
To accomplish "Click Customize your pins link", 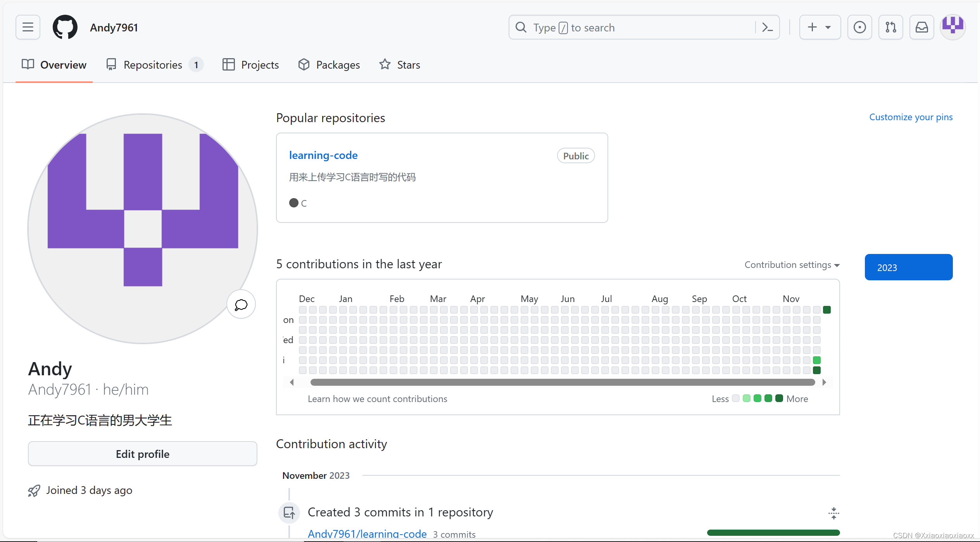I will (x=911, y=117).
